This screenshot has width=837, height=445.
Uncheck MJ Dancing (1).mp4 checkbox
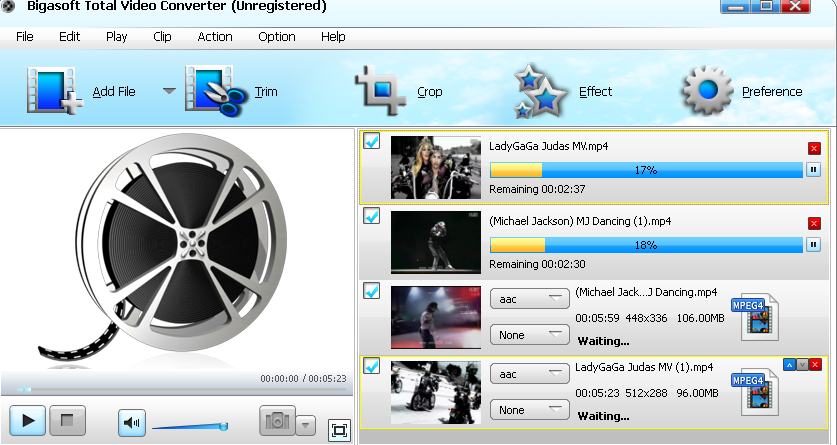[x=371, y=215]
